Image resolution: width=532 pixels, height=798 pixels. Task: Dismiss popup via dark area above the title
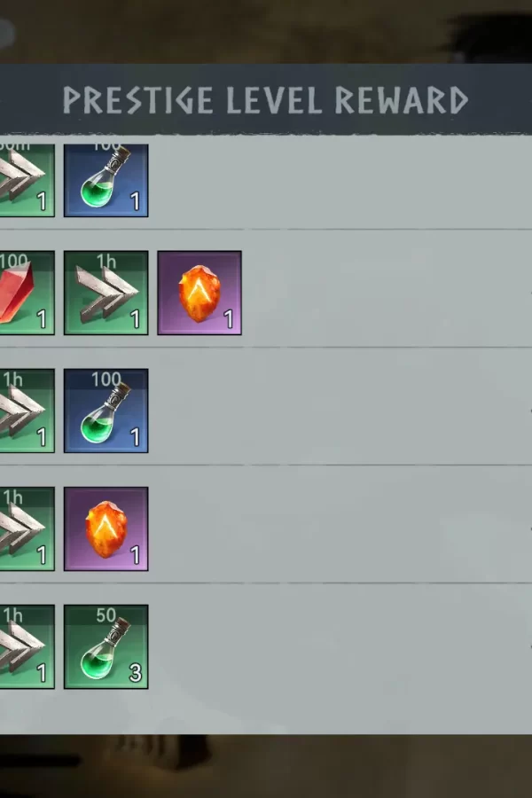[266, 30]
